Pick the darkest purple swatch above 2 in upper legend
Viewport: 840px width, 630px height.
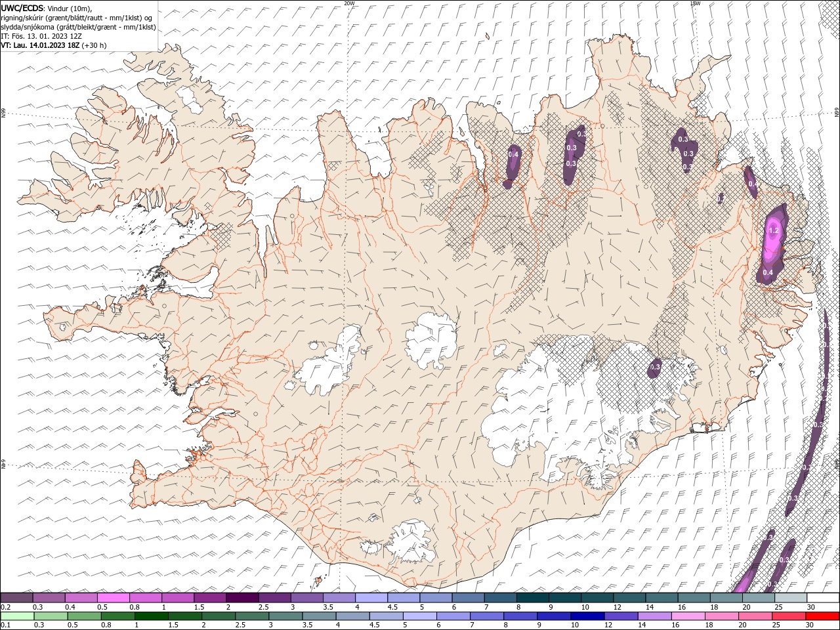coord(242,597)
